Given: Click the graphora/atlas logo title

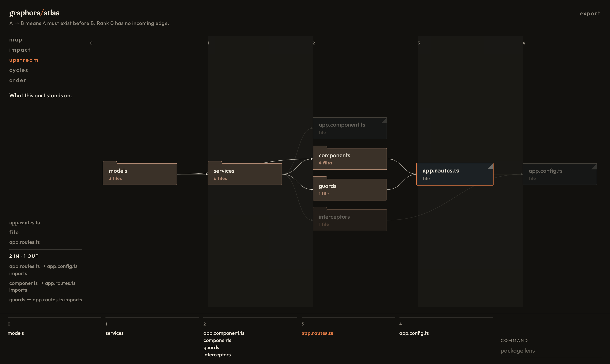Looking at the screenshot, I should pyautogui.click(x=34, y=13).
